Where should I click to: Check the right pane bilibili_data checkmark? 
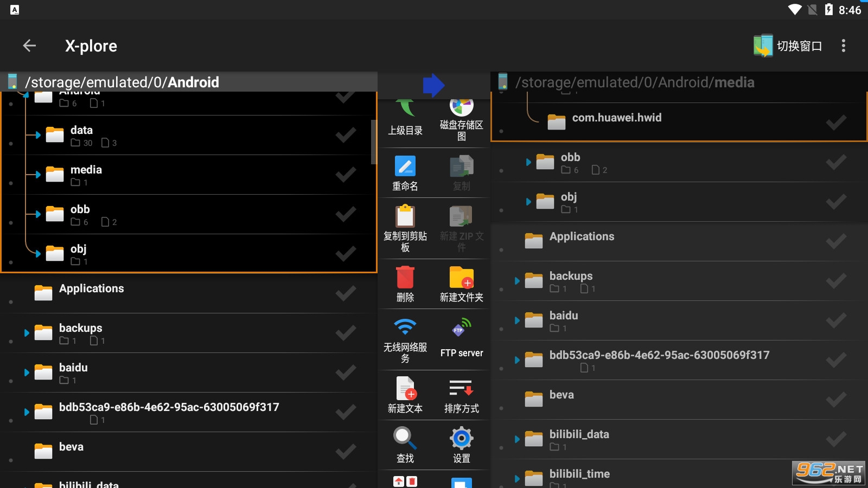tap(836, 439)
